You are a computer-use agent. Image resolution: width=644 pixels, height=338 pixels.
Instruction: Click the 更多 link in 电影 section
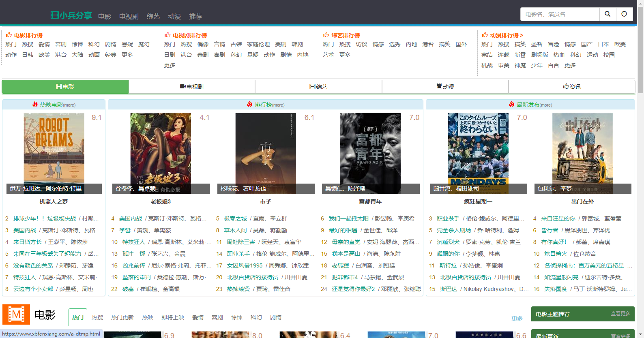[x=517, y=319]
